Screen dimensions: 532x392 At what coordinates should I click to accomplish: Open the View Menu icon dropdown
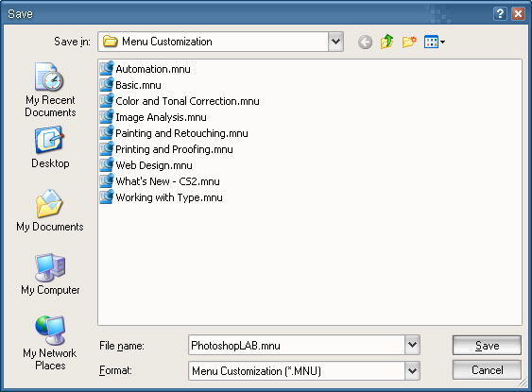tap(435, 43)
